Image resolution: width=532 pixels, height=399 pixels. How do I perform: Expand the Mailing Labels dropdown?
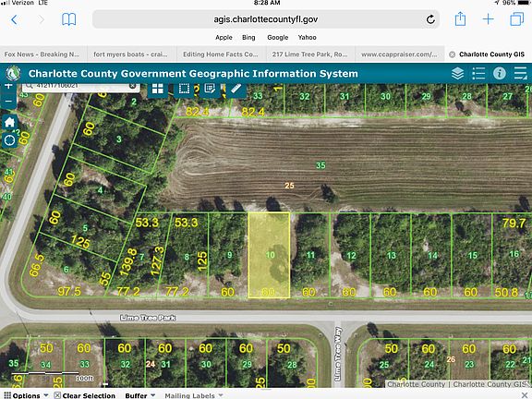(194, 395)
